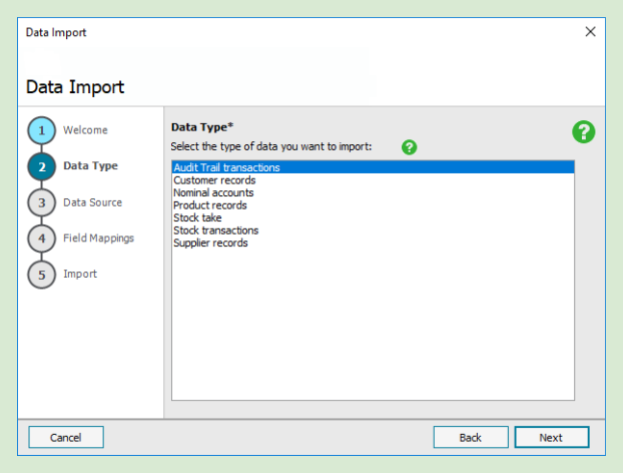The height and width of the screenshot is (473, 623).
Task: Select Supplier records data type
Action: (210, 243)
